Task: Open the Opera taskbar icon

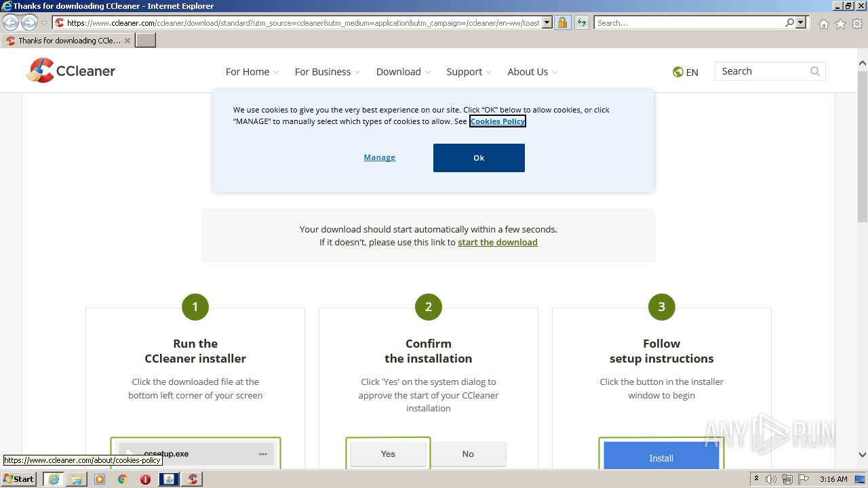Action: pyautogui.click(x=145, y=479)
